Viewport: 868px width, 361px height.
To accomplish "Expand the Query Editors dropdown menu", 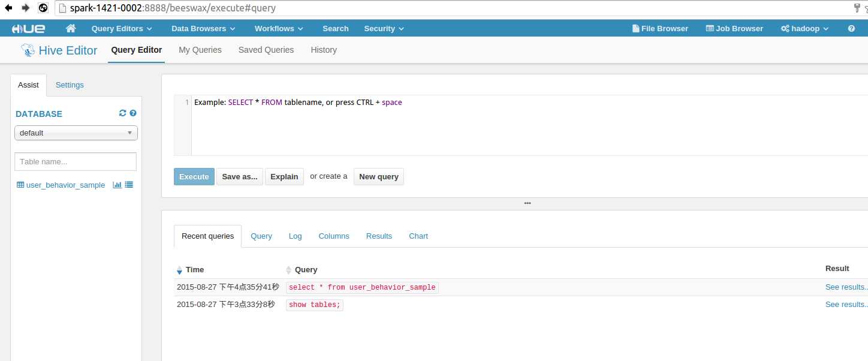I will coord(122,28).
